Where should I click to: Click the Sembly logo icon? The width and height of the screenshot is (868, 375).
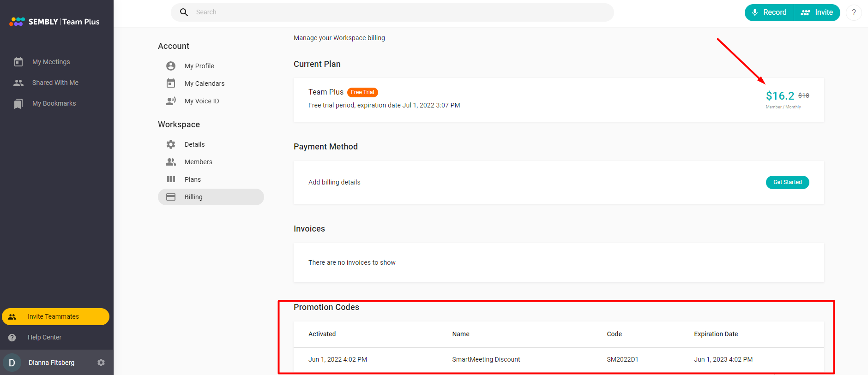pyautogui.click(x=17, y=22)
